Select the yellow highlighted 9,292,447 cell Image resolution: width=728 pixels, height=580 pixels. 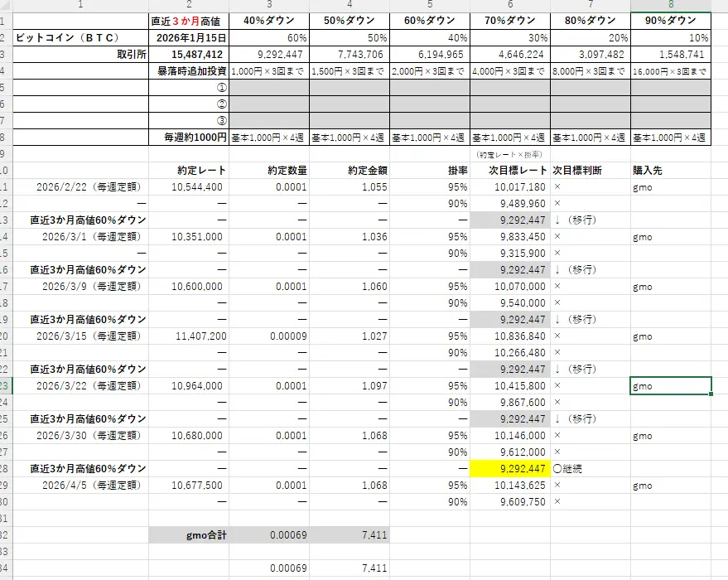tap(512, 469)
